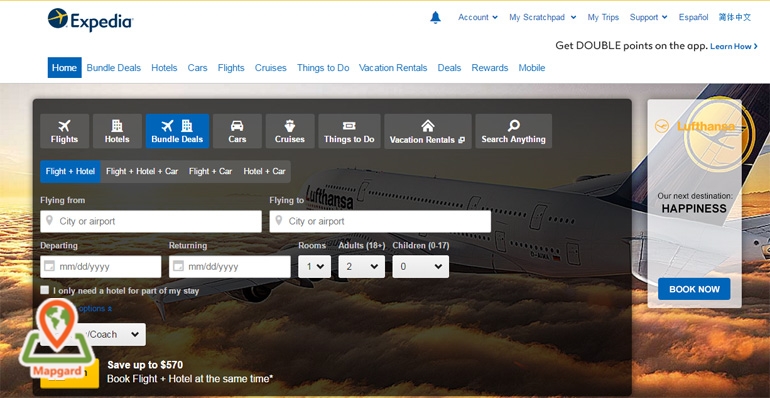The width and height of the screenshot is (770, 398).
Task: Choose the Hotel + Car option
Action: [264, 171]
